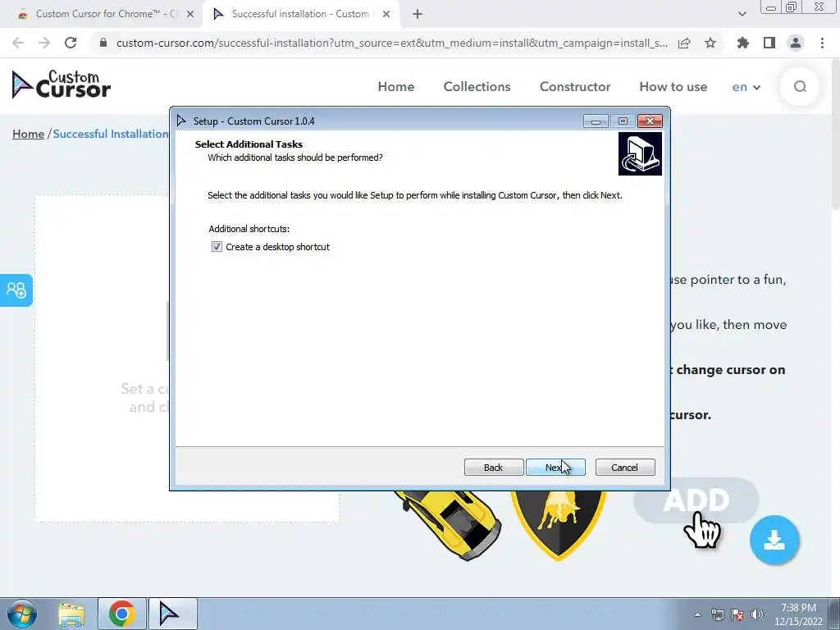The image size is (840, 630).
Task: Click the Home breadcrumb link
Action: (x=29, y=134)
